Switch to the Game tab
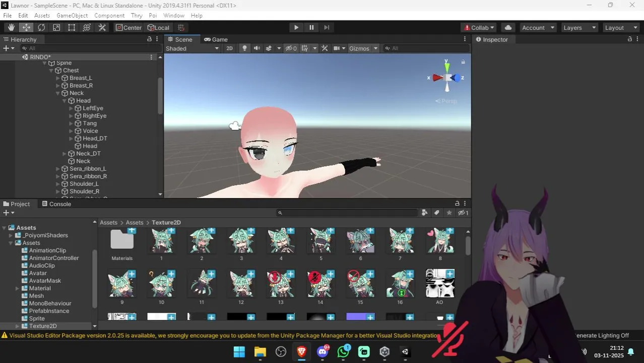This screenshot has height=363, width=644. [x=216, y=39]
